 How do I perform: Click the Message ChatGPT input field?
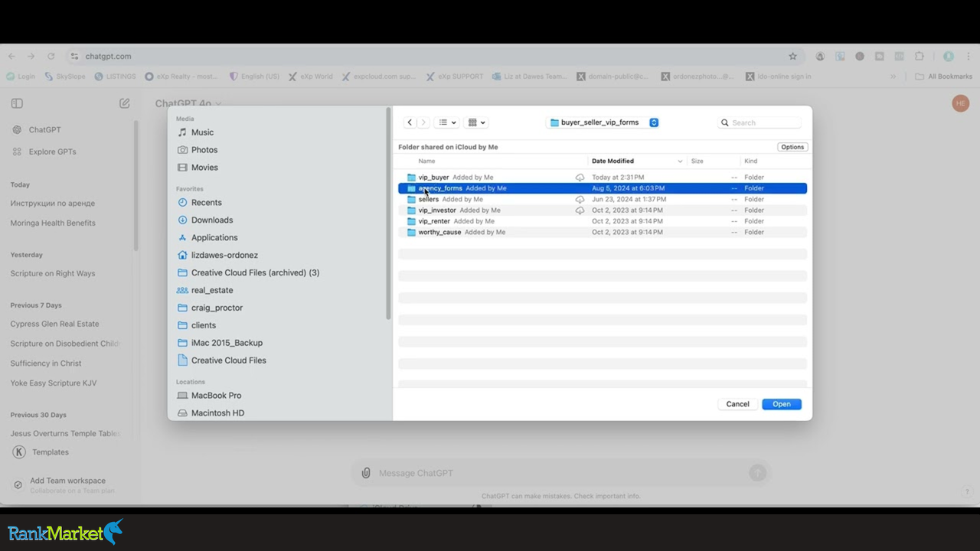pyautogui.click(x=561, y=473)
